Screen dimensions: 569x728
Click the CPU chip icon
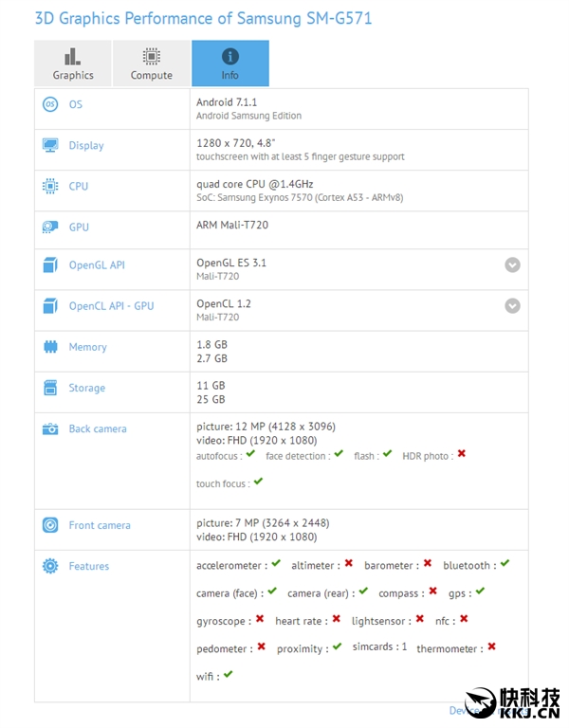50,187
